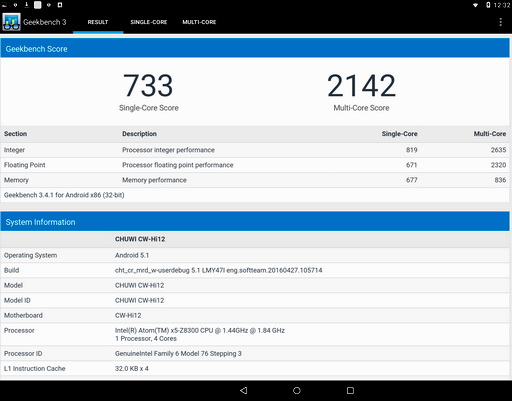The width and height of the screenshot is (512, 401).
Task: Tap the memory single-core value 677
Action: [x=412, y=180]
